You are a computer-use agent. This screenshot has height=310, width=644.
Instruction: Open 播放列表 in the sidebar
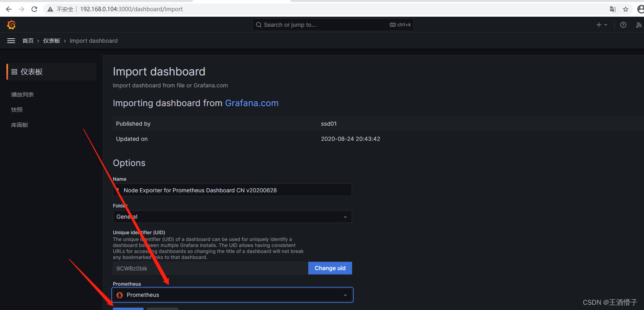pos(22,95)
